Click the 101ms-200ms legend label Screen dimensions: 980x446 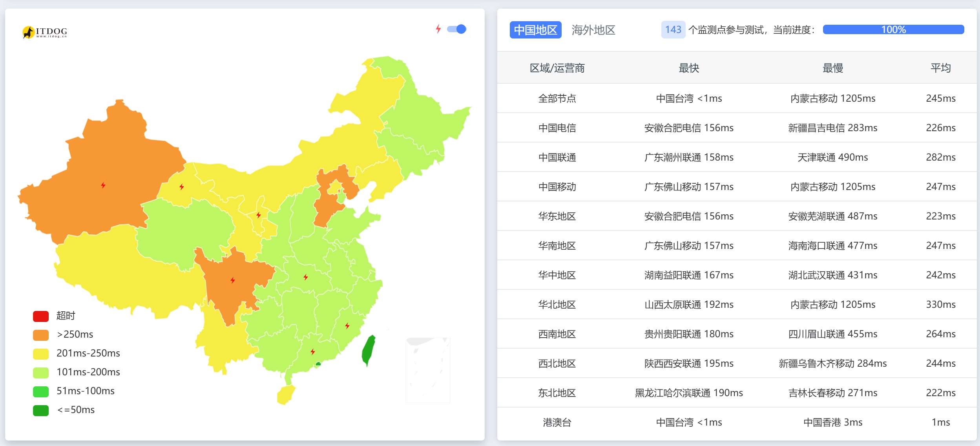[x=88, y=372]
